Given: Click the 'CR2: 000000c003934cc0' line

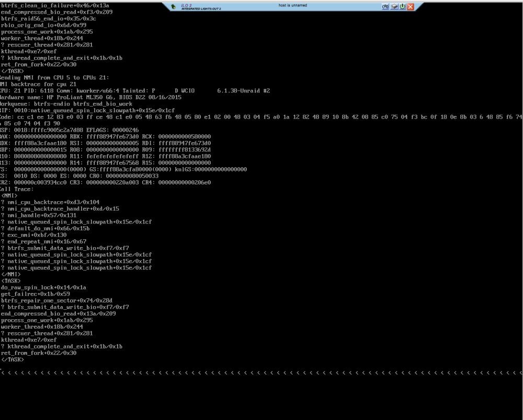Looking at the screenshot, I should 106,182.
